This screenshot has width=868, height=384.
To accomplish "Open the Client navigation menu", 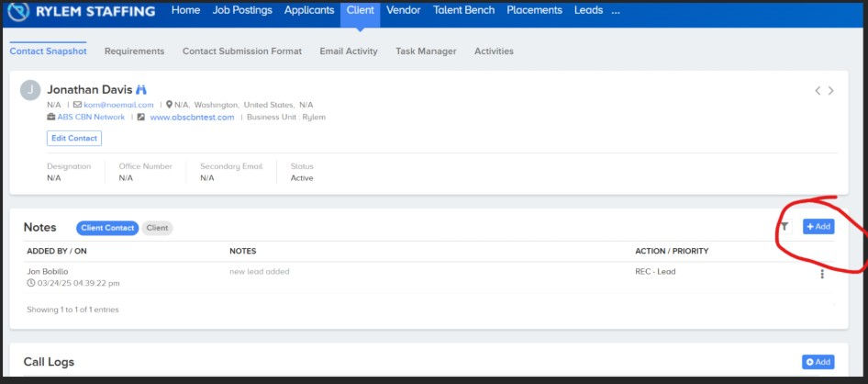I will point(361,10).
